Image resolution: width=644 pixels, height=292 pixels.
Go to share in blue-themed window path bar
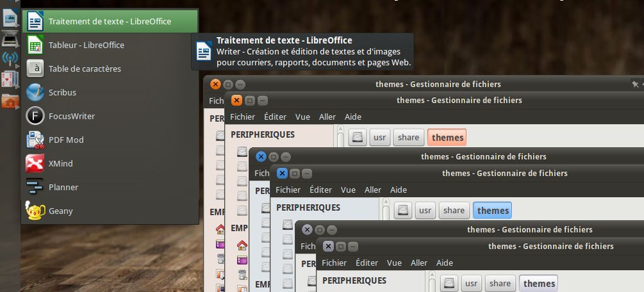click(x=454, y=210)
